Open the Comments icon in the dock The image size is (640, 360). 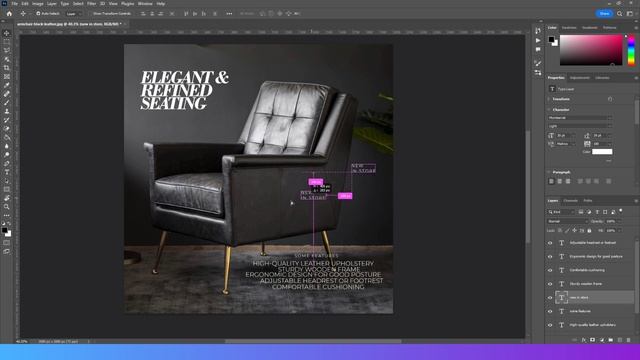tap(538, 49)
